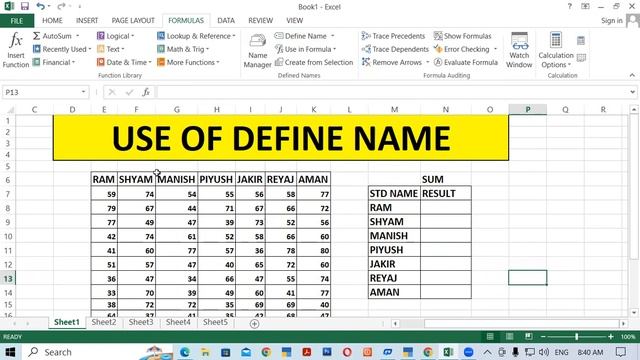This screenshot has height=360, width=640.
Task: Click Error Checking
Action: click(462, 49)
